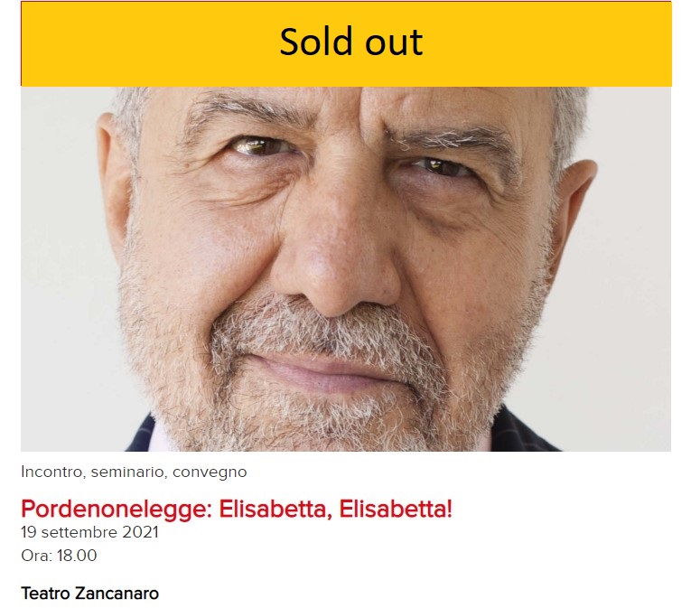The image size is (700, 608).
Task: Click the Ora: label
Action: tap(37, 556)
